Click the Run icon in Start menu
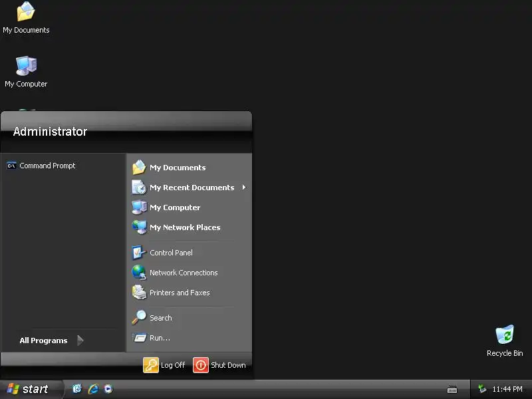The image size is (532, 399). [x=139, y=338]
